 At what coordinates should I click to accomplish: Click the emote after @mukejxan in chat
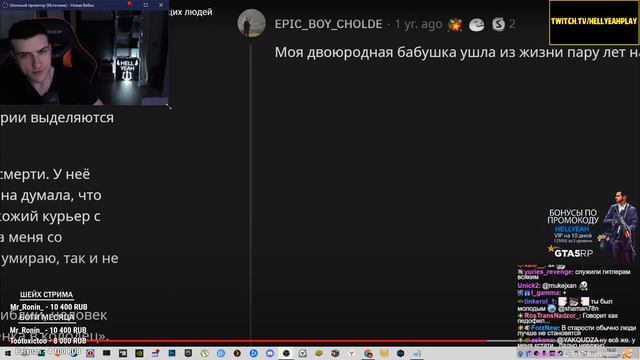click(583, 286)
